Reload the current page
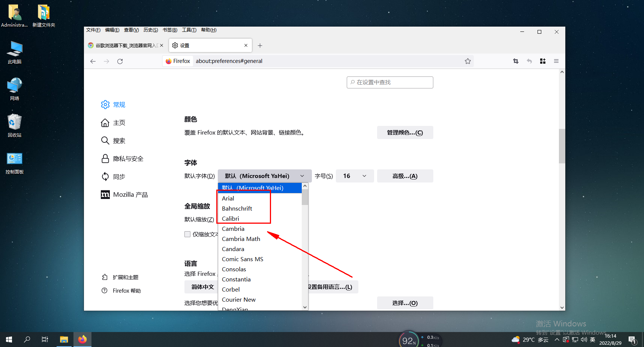This screenshot has height=347, width=644. coord(120,61)
